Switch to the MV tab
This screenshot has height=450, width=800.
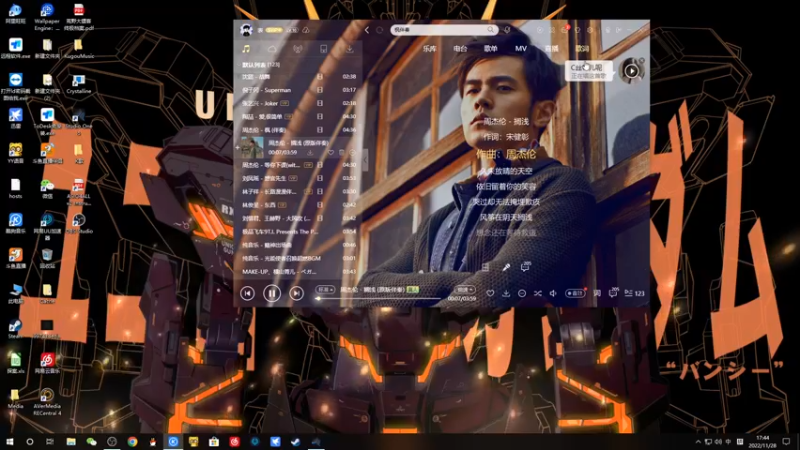(521, 48)
